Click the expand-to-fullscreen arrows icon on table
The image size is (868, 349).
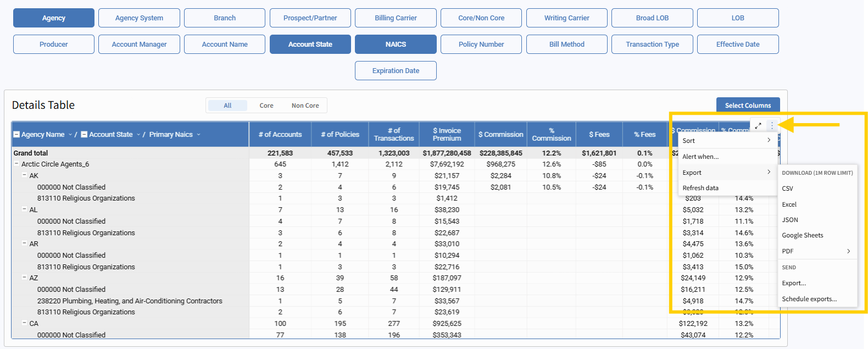click(758, 126)
